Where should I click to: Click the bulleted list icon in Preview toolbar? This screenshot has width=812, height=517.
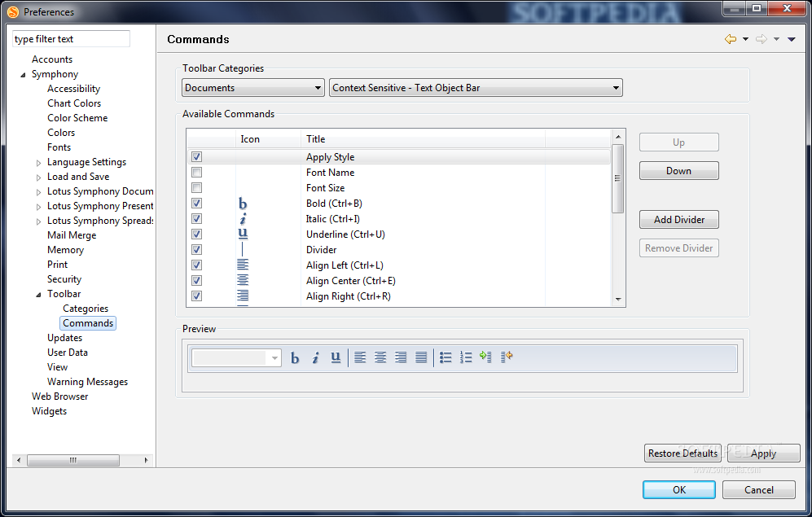coord(446,357)
